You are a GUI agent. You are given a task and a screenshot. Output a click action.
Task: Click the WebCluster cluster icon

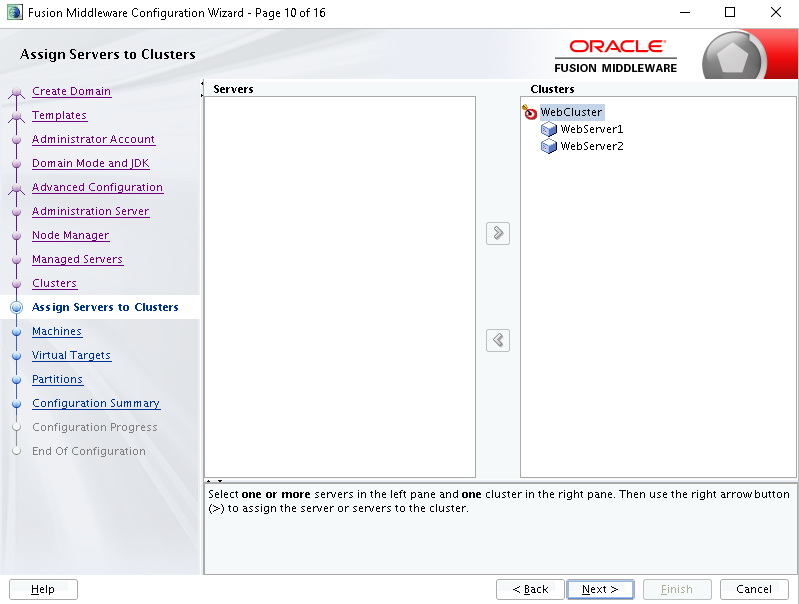pyautogui.click(x=530, y=112)
